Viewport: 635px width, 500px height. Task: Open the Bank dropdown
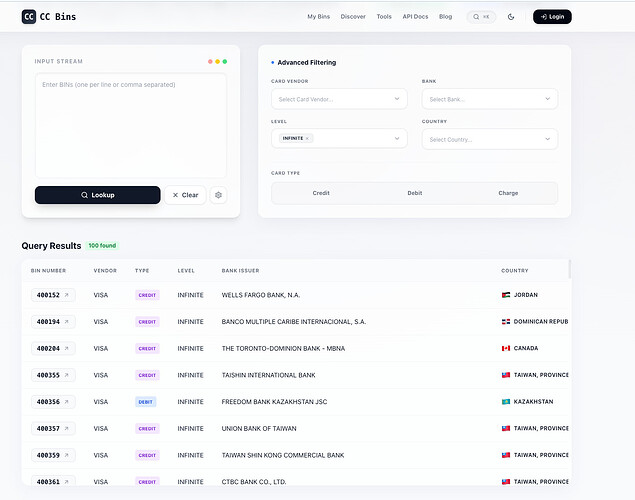490,99
